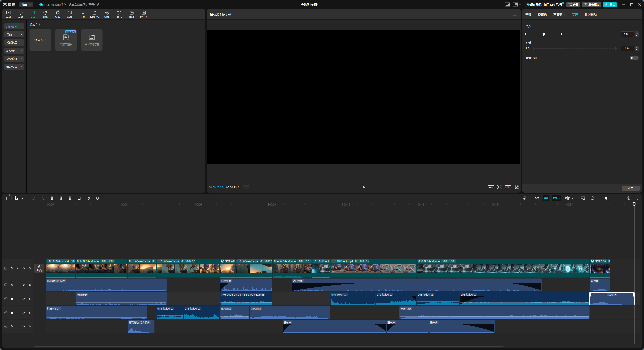Switch to the 声音效果 tab
The image size is (644, 350).
(559, 14)
